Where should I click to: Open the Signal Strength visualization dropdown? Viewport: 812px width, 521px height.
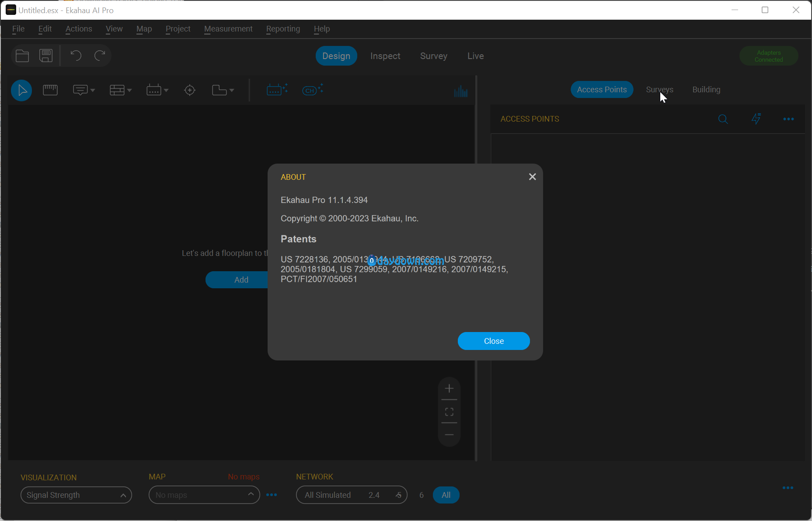[x=76, y=495]
